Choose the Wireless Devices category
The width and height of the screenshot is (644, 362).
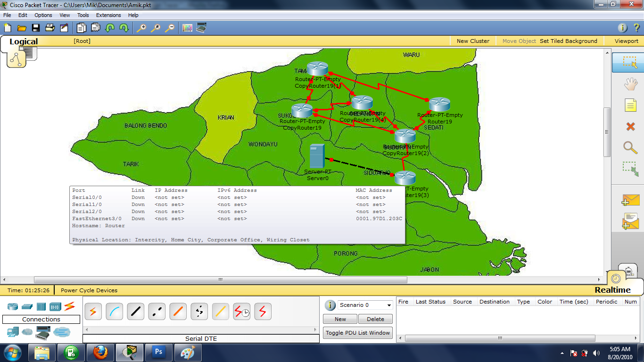click(x=55, y=307)
